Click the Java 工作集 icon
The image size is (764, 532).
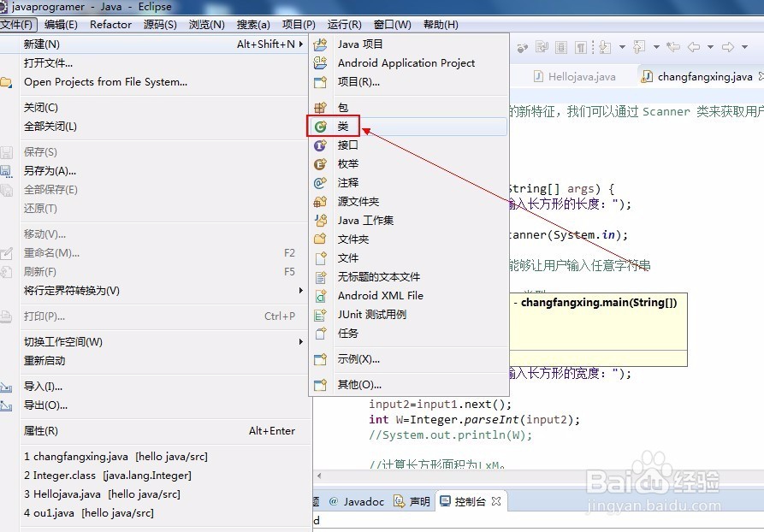tap(320, 220)
